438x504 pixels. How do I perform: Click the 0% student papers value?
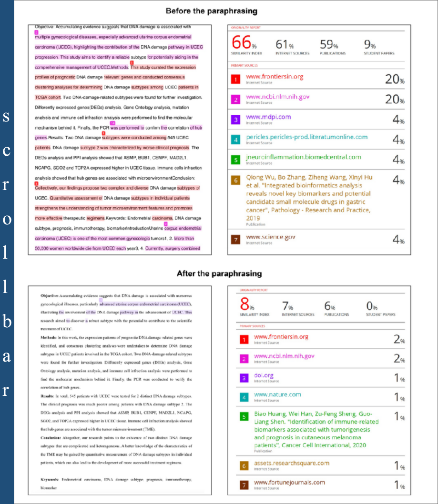[x=372, y=306]
